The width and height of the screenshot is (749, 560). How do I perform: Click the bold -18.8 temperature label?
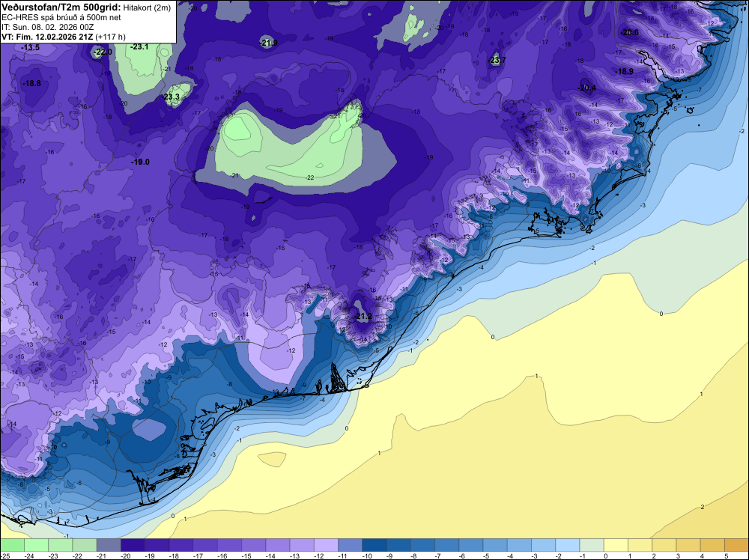click(32, 83)
